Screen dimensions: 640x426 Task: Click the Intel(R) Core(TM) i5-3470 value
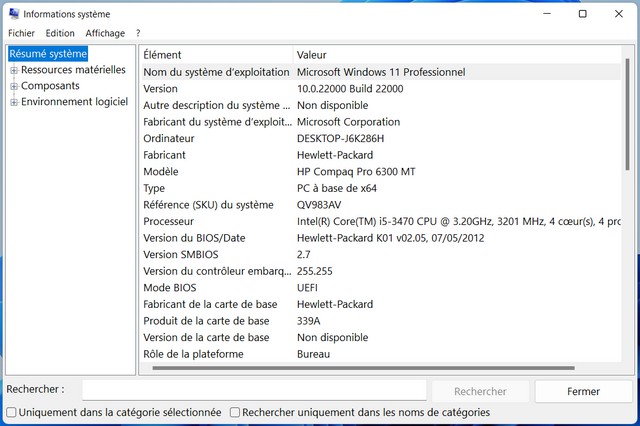[x=458, y=222]
